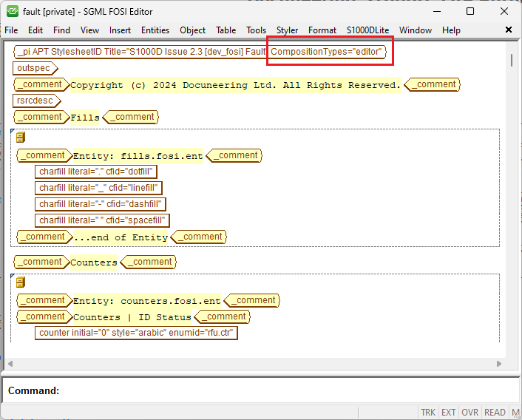Click the Copyright 2024 Docuneering text
The image size is (522, 420).
[236, 85]
